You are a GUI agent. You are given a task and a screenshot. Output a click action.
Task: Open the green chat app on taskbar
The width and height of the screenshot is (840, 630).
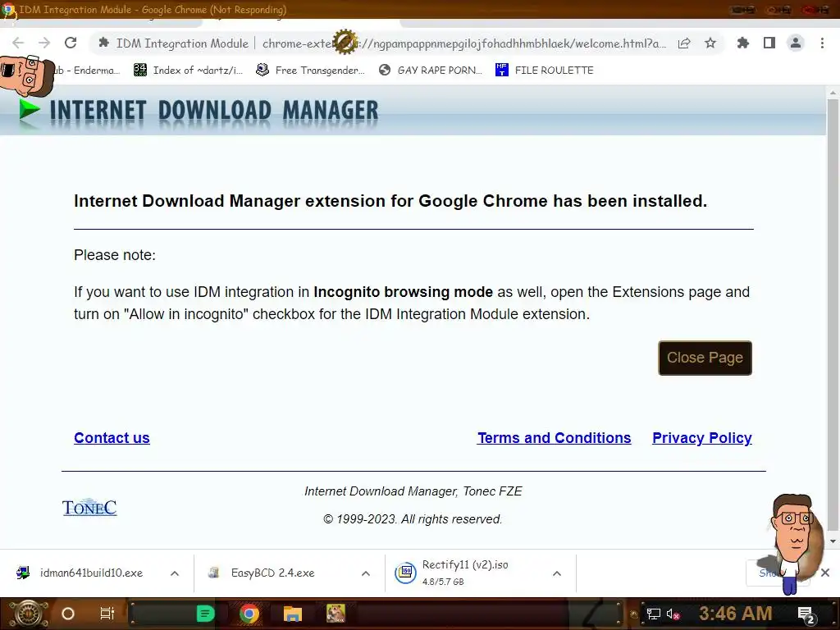[205, 614]
